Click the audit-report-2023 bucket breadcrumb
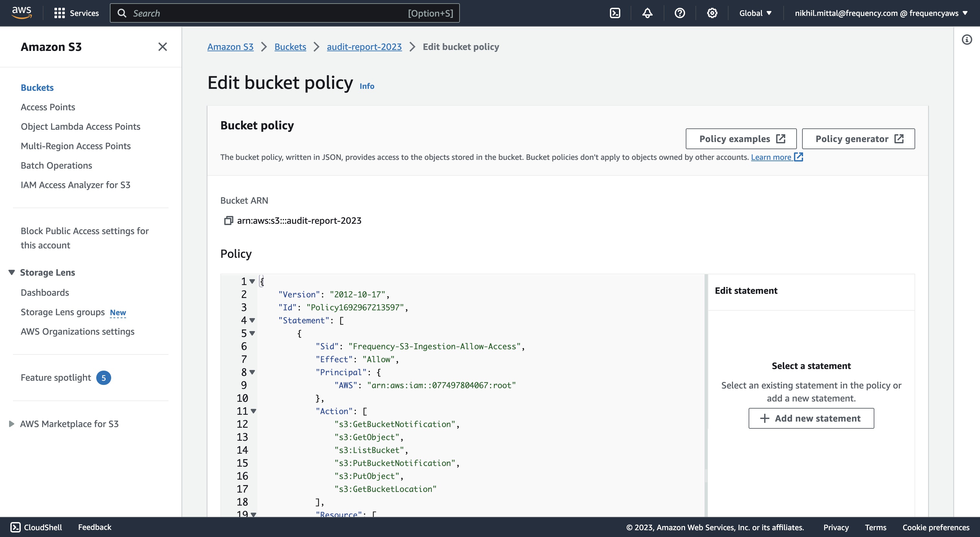Image resolution: width=980 pixels, height=537 pixels. [x=364, y=46]
